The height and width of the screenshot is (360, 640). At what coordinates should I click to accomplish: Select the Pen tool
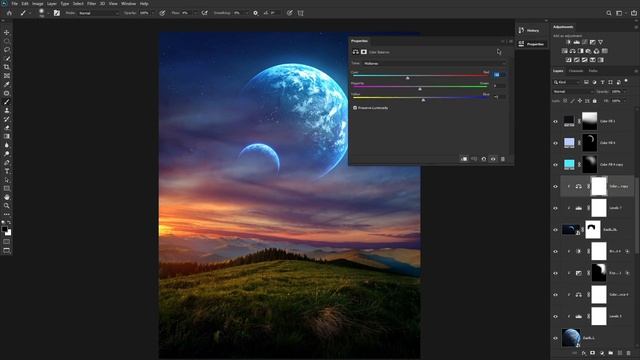(x=7, y=162)
